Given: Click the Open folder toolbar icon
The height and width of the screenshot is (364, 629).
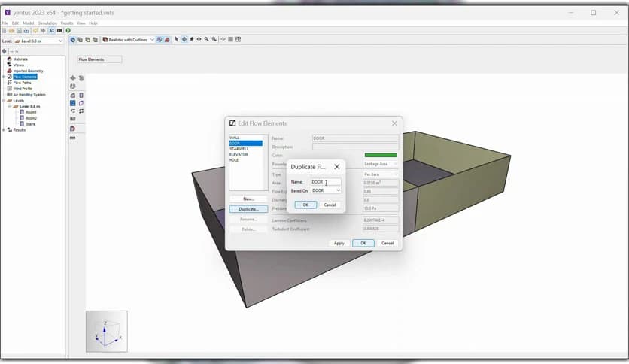Looking at the screenshot, I should pyautogui.click(x=11, y=31).
